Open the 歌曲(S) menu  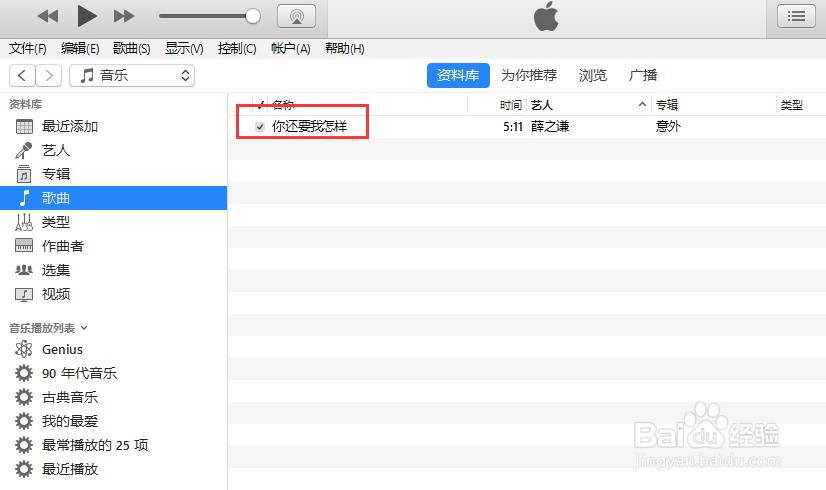coord(132,48)
